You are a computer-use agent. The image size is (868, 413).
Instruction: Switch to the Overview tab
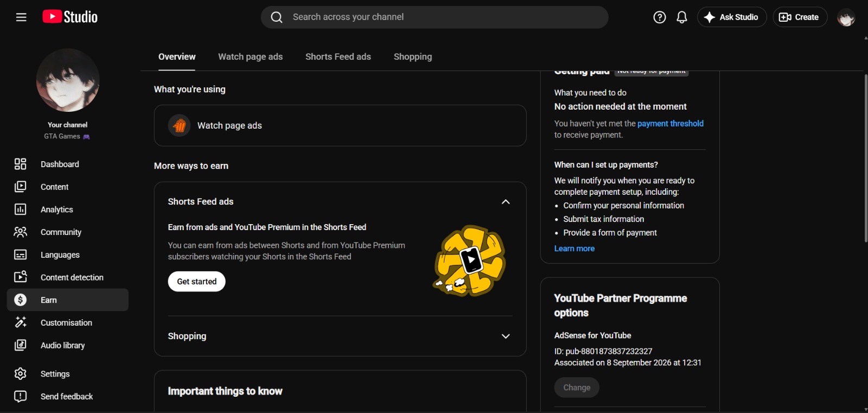pos(177,56)
